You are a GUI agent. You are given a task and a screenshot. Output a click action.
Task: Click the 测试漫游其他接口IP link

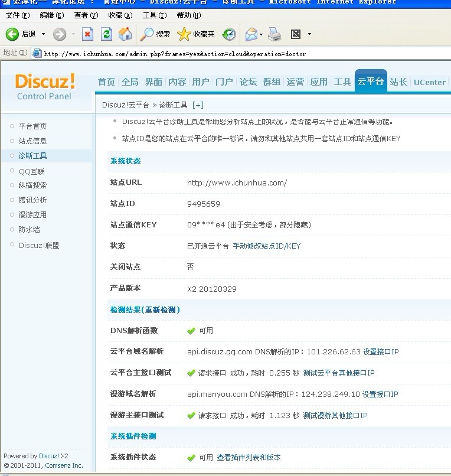(335, 415)
